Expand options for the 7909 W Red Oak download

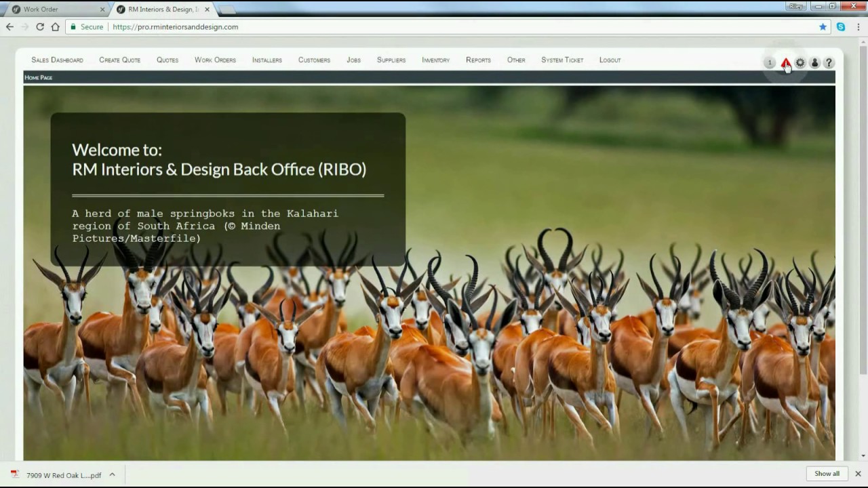[x=112, y=474]
